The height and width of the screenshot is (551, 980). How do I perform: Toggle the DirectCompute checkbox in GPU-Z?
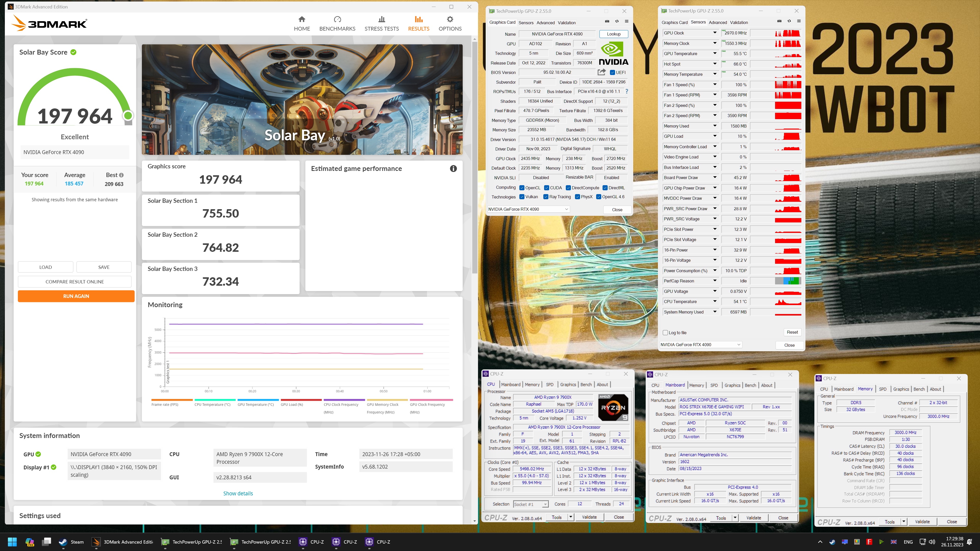(568, 188)
